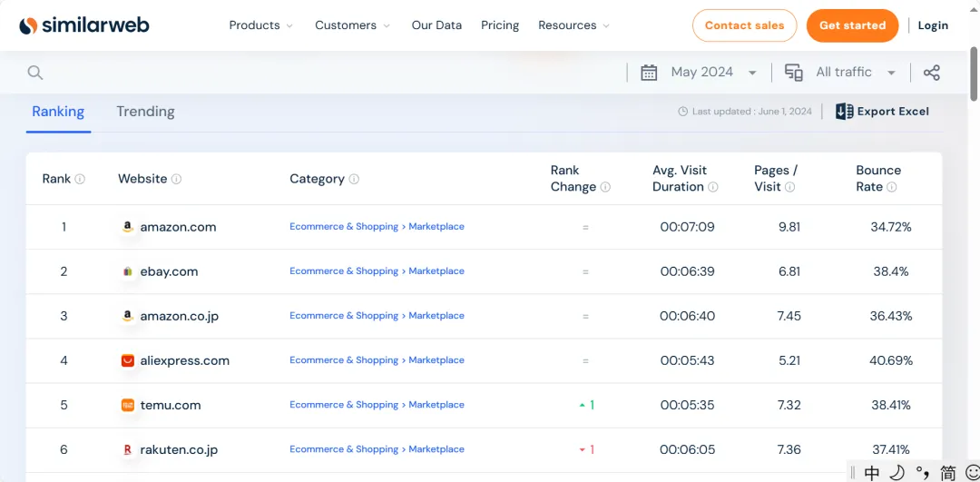Screen dimensions: 980x482
Task: Show info for the Rank Change column
Action: 605,187
